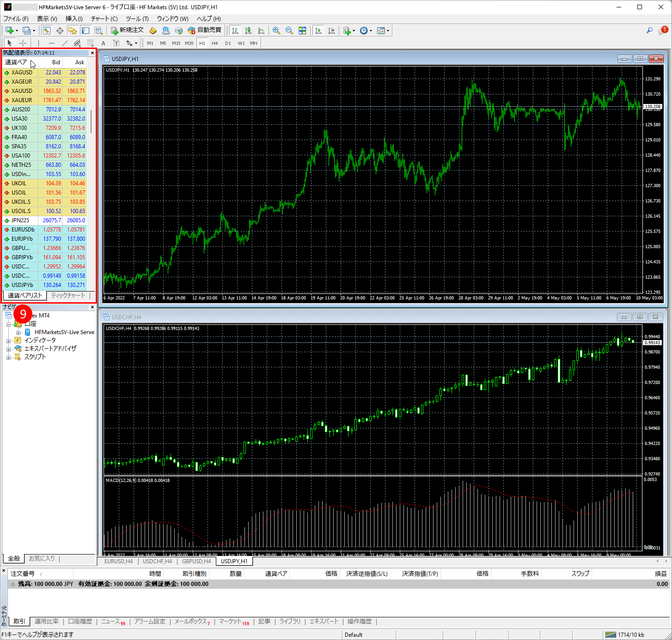Select the trendline drawing tool
The width and height of the screenshot is (672, 640).
point(65,43)
